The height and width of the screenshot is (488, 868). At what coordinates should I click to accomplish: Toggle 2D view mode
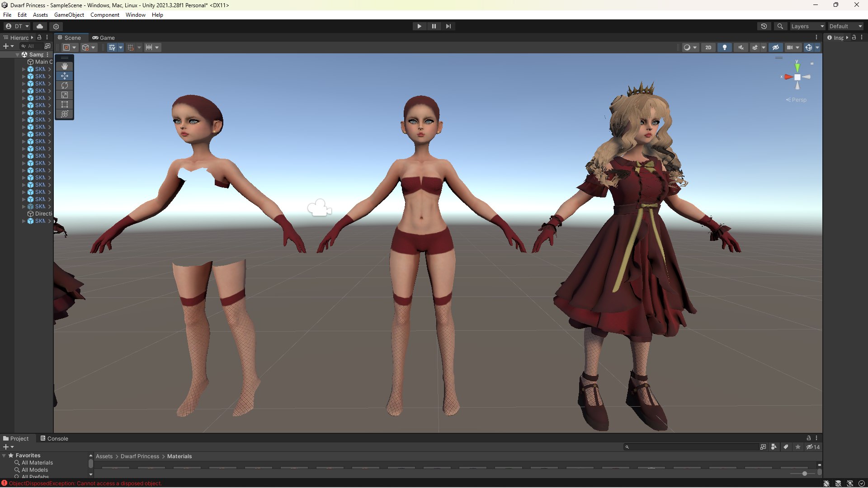pyautogui.click(x=708, y=47)
